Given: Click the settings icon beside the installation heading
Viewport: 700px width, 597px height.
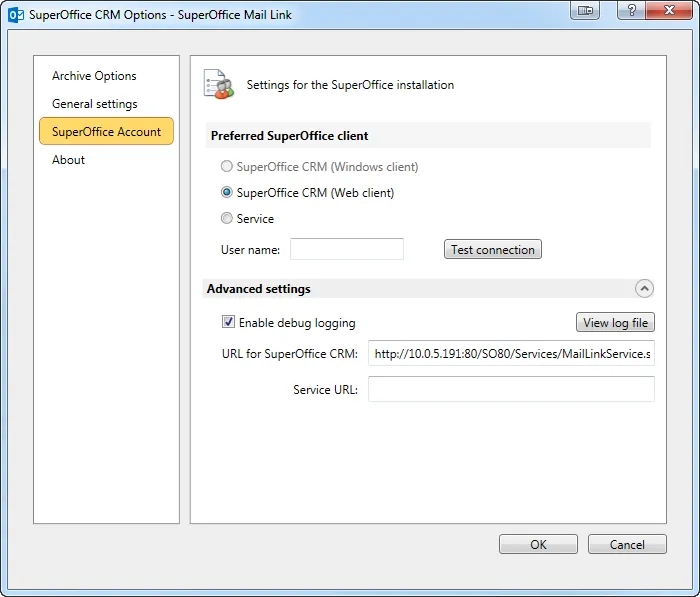Looking at the screenshot, I should [218, 85].
